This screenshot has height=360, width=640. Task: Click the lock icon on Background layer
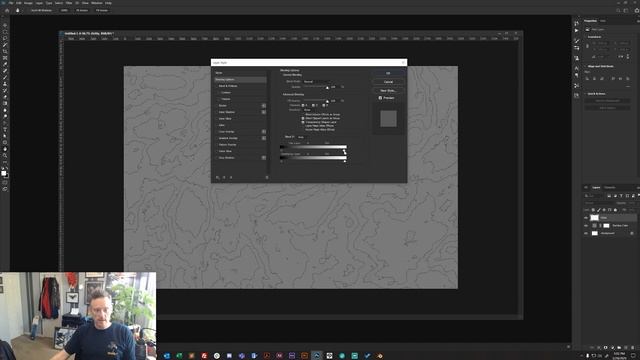click(632, 233)
